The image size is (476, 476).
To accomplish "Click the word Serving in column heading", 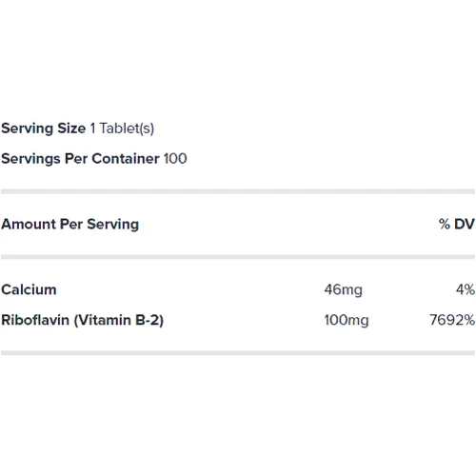I will [x=113, y=225].
